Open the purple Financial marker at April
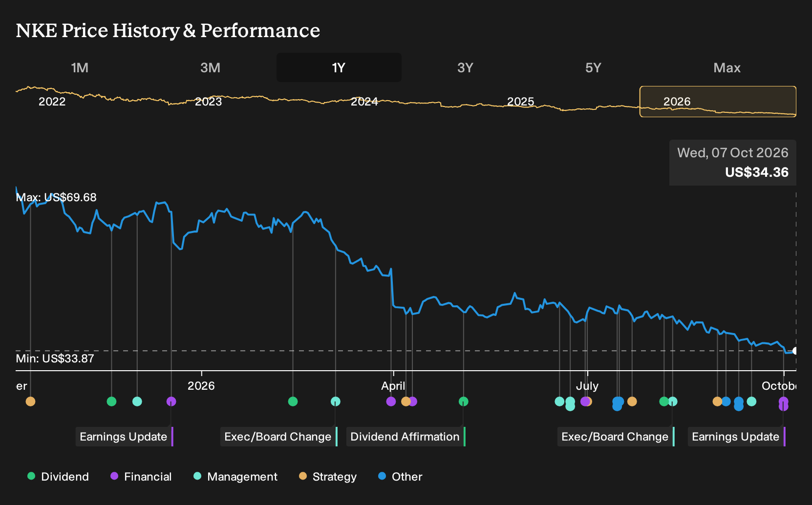The height and width of the screenshot is (505, 812). click(x=391, y=401)
